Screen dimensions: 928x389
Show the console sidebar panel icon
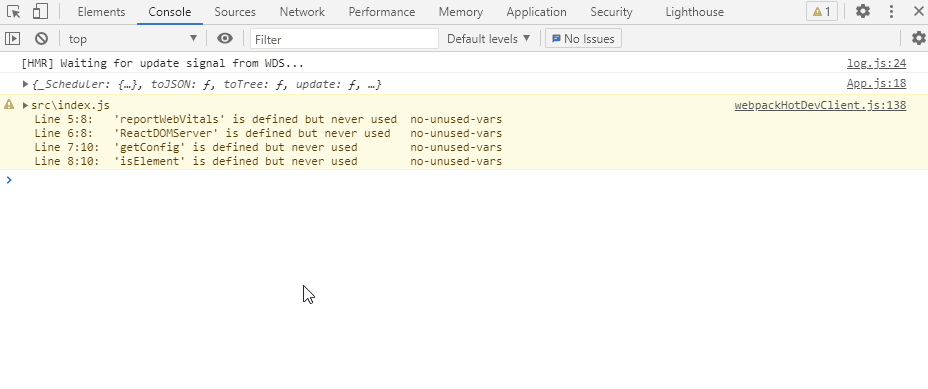click(x=12, y=38)
